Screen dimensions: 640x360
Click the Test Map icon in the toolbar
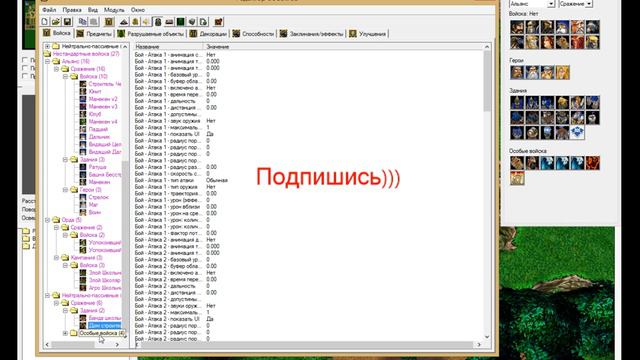coord(218,22)
